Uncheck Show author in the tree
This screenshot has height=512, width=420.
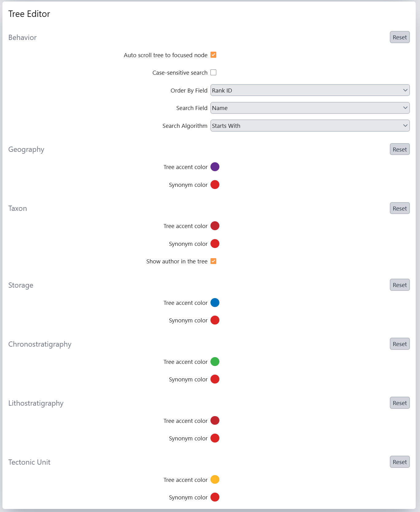214,261
